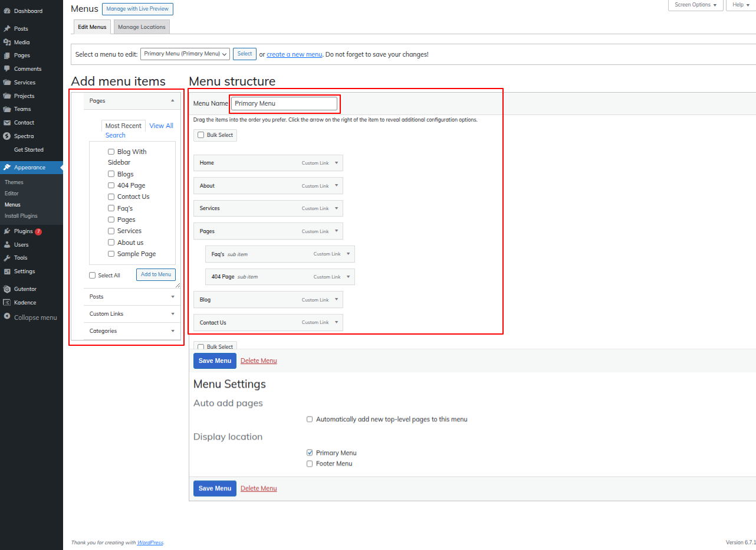The image size is (756, 550).
Task: Click the top Save Menu button
Action: point(215,361)
